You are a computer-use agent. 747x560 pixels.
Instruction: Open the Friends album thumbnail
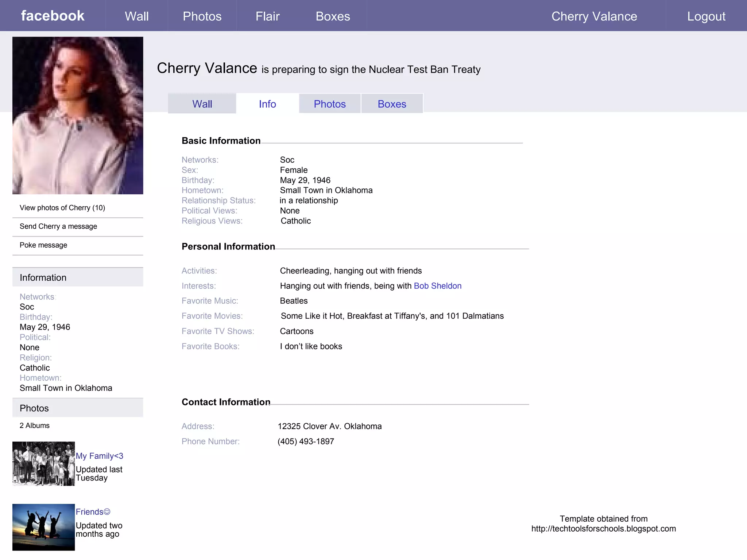(43, 527)
